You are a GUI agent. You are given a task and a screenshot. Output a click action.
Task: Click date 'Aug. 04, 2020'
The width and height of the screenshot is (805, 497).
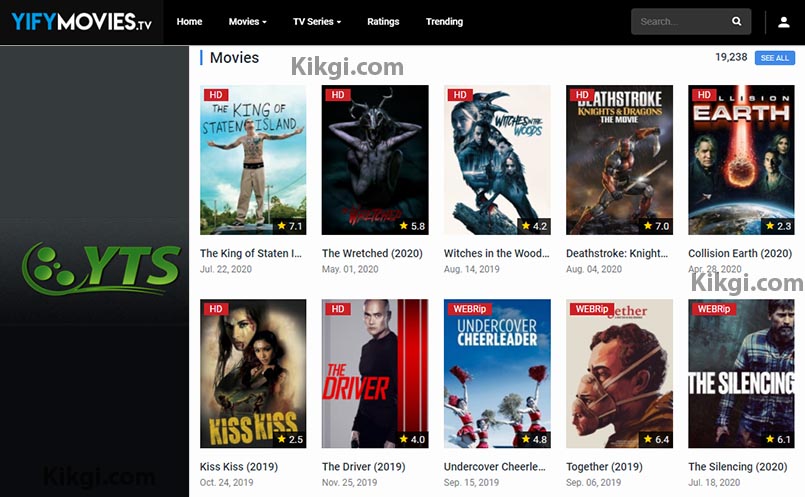594,269
